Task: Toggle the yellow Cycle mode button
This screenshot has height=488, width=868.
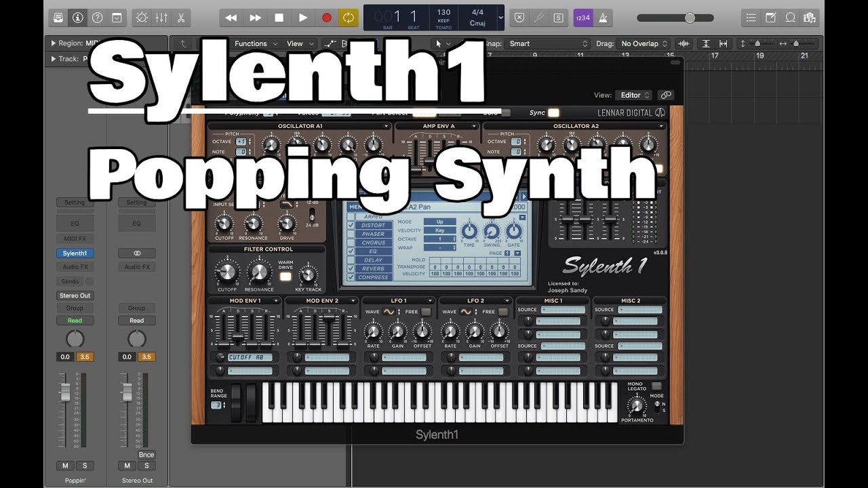Action: point(349,18)
